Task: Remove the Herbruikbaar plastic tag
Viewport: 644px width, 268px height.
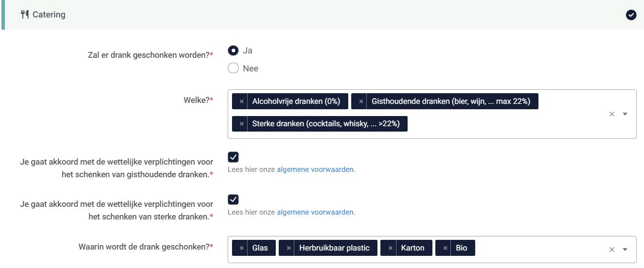Action: pos(288,248)
